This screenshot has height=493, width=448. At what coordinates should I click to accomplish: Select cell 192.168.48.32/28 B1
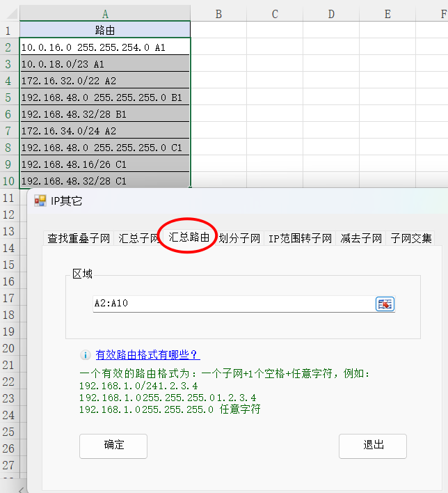[105, 114]
